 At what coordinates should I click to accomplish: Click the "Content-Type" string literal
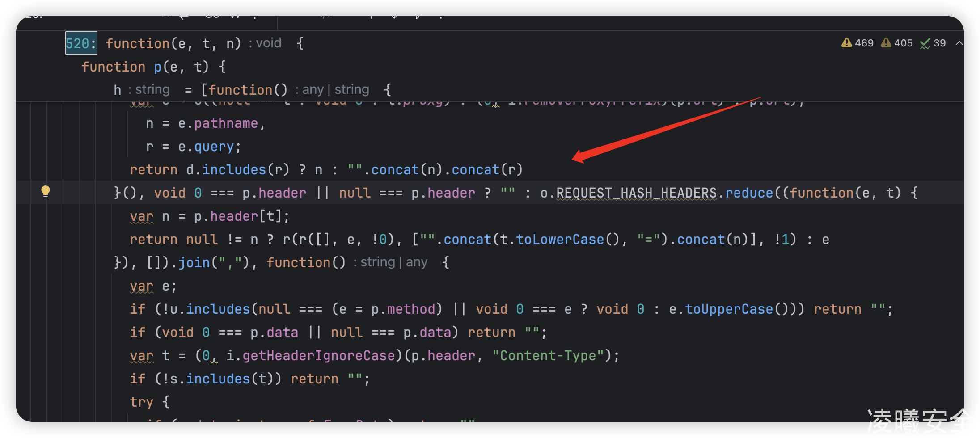(548, 355)
